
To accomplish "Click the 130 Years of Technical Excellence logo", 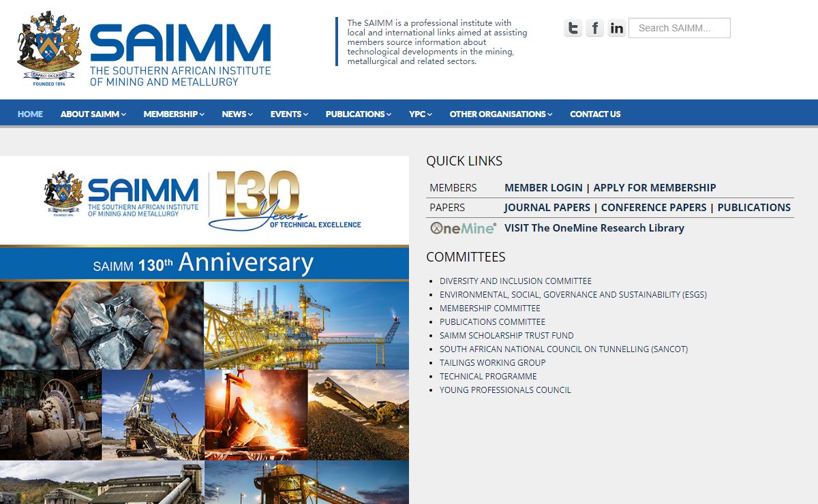I will point(285,200).
